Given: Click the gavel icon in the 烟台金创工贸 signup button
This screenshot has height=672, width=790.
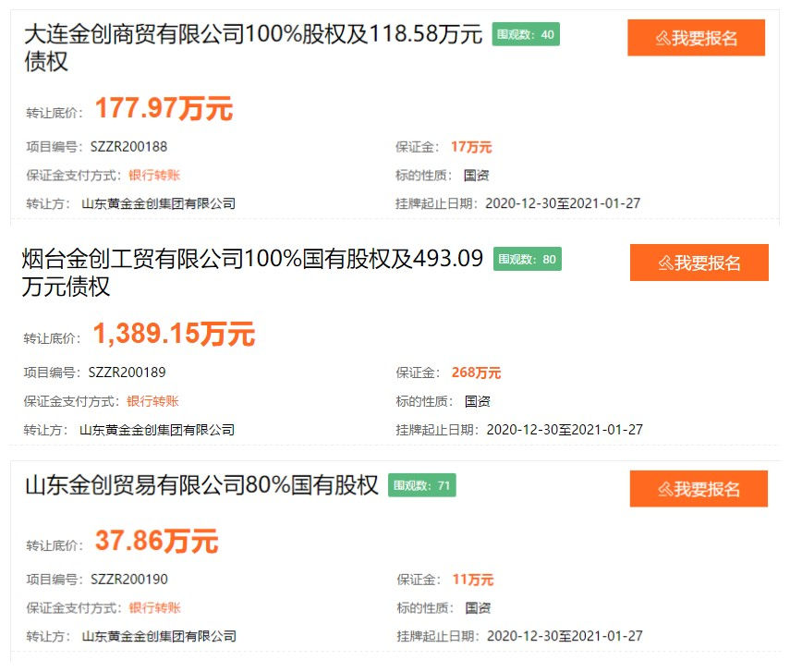Looking at the screenshot, I should tap(664, 263).
